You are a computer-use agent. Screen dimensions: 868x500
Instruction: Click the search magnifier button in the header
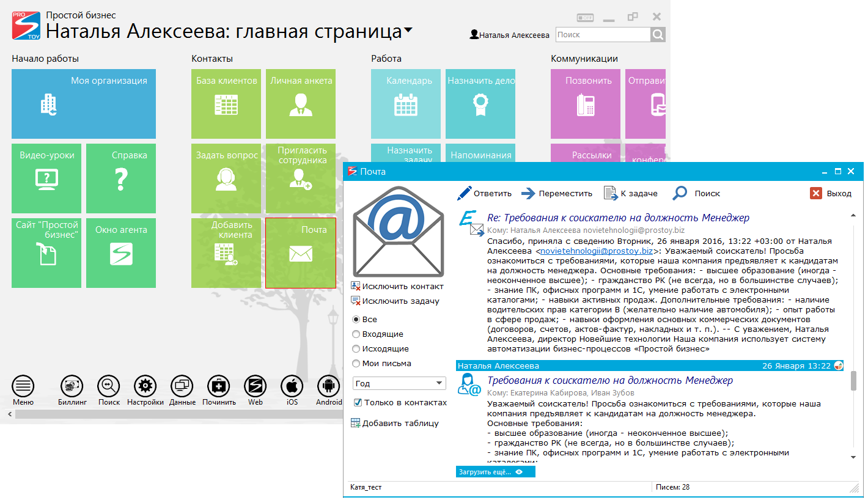click(x=658, y=35)
